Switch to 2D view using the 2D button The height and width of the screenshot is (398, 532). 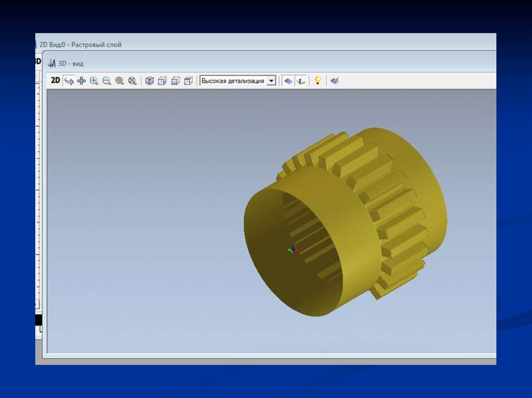click(55, 80)
